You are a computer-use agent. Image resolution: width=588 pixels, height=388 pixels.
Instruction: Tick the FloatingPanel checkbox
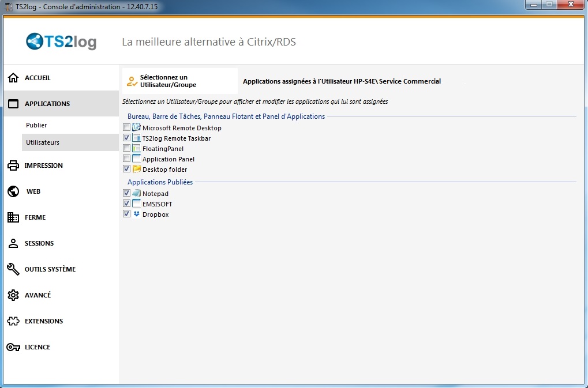point(127,148)
